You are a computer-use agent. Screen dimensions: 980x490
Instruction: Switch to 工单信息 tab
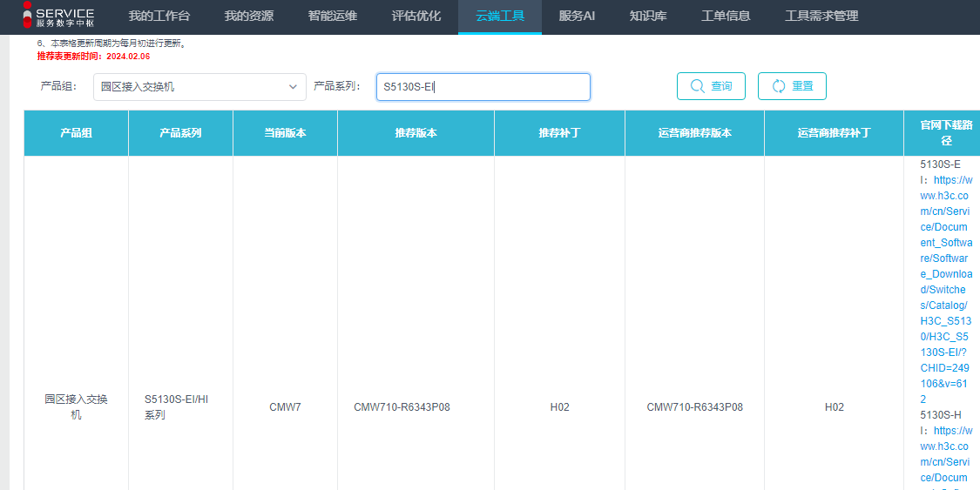[726, 17]
